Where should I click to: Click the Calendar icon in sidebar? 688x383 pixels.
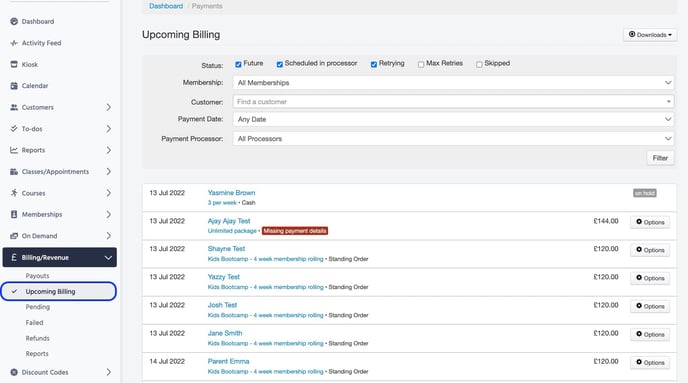[14, 86]
